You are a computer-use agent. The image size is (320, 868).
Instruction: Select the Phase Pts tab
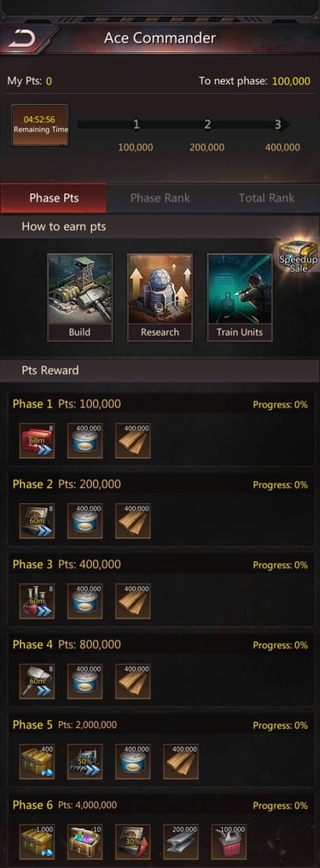click(x=54, y=197)
